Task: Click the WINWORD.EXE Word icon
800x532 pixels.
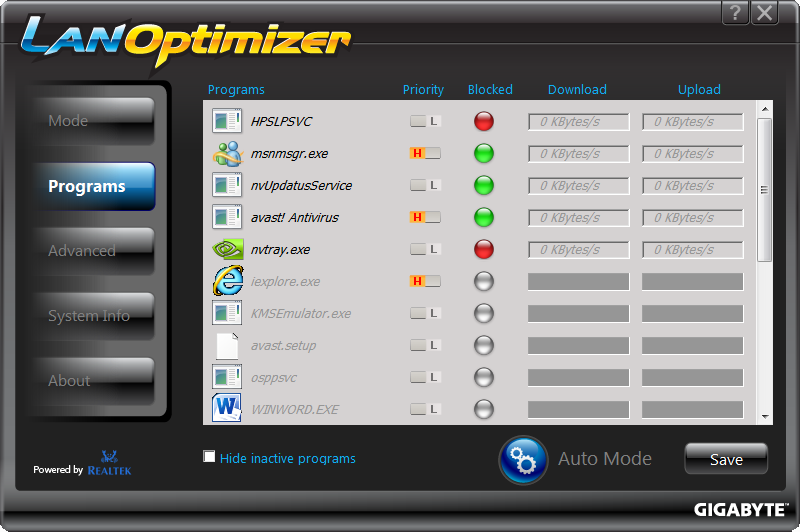Action: (x=228, y=409)
